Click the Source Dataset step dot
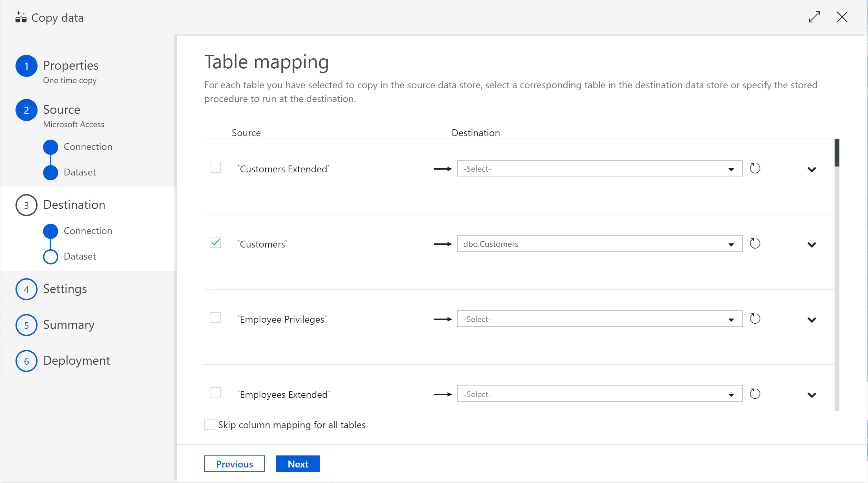 point(50,173)
